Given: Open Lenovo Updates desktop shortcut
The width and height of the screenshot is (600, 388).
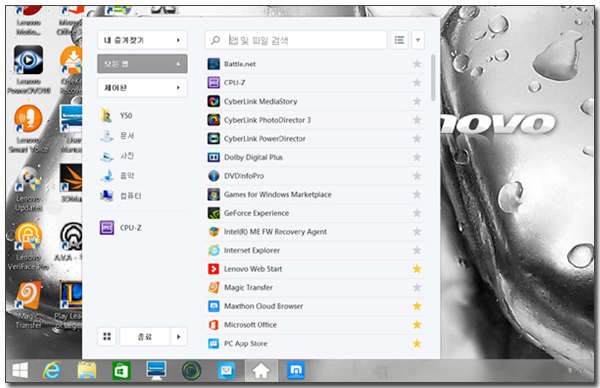Looking at the screenshot, I should (29, 188).
